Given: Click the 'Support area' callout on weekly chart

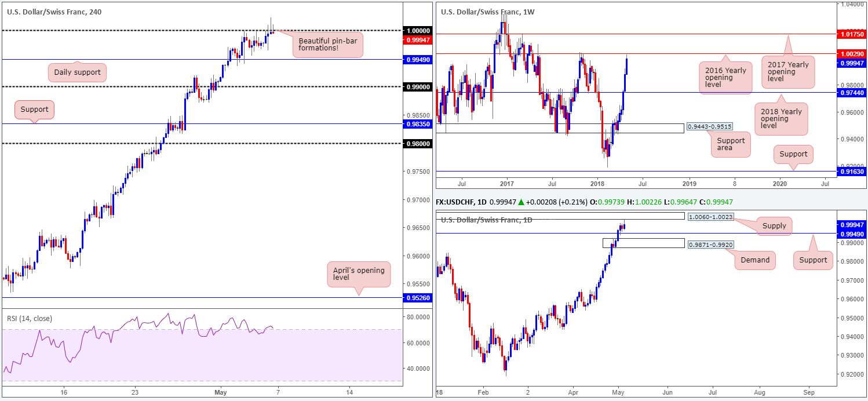Looking at the screenshot, I should tap(730, 144).
